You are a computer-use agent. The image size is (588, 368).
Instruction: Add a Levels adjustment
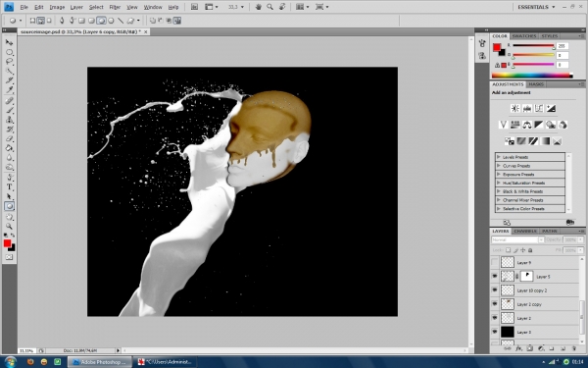coord(527,109)
